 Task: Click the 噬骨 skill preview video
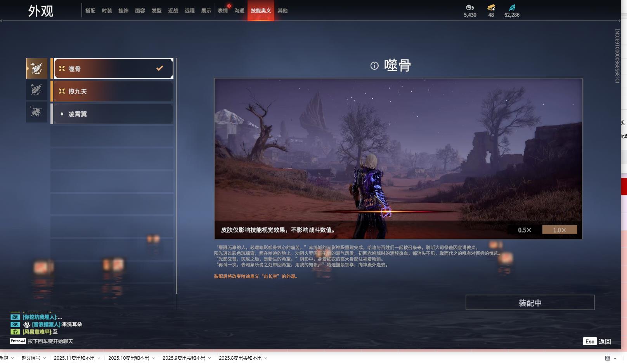pyautogui.click(x=398, y=159)
